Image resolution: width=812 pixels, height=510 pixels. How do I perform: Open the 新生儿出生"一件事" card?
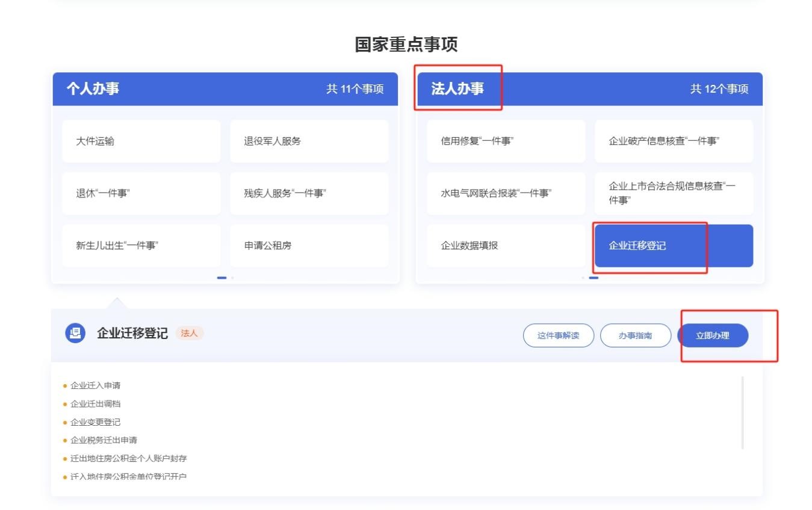(141, 246)
